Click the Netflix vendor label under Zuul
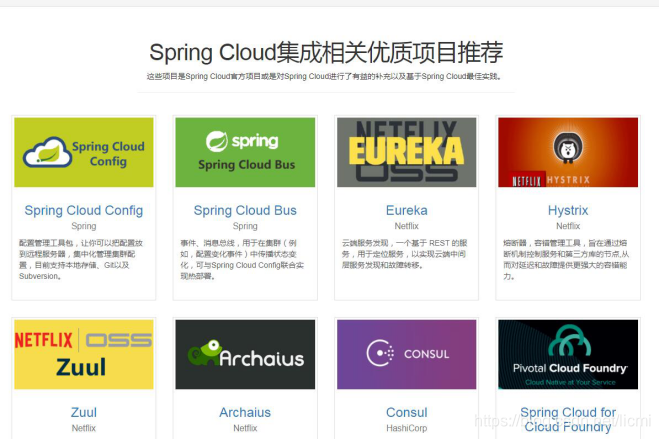 pos(84,428)
